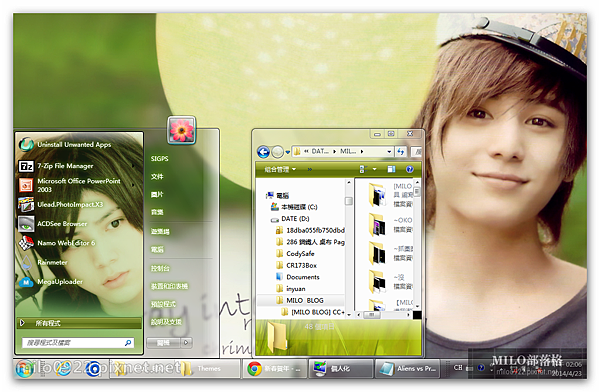
Task: Open 電腦 (Computer) in Start menu
Action: coord(157,249)
